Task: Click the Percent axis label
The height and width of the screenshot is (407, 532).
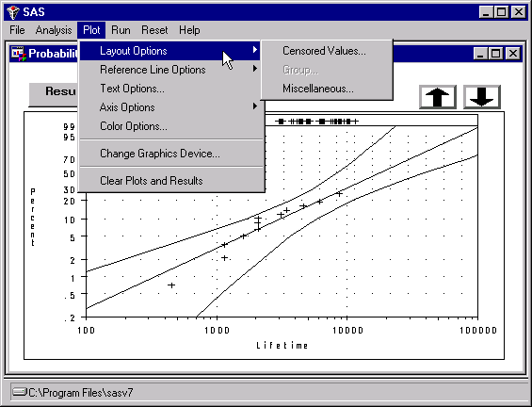Action: click(x=33, y=218)
